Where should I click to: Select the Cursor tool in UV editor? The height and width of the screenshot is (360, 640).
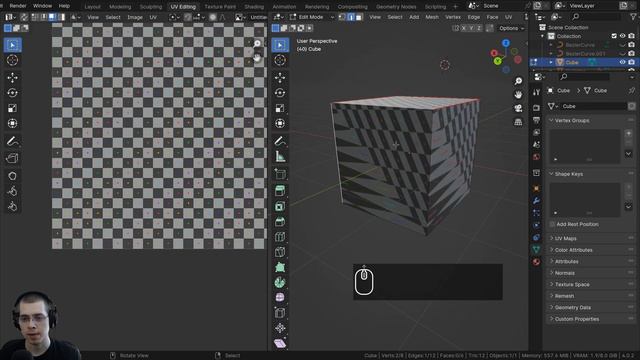tap(12, 60)
